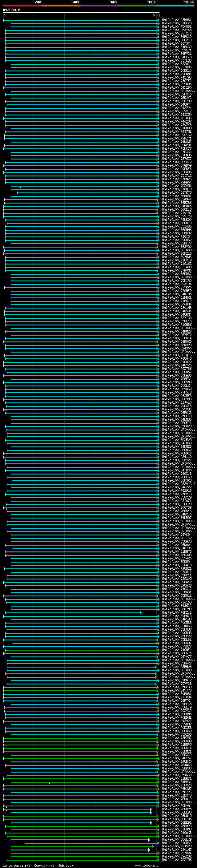Select hit label UniRef100_C6SX17
Viewport: 197px width, 868px height.
pyautogui.click(x=176, y=111)
